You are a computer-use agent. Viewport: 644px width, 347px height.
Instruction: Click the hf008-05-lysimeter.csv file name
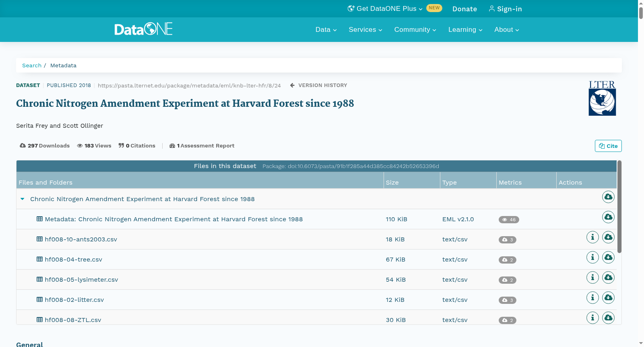82,280
